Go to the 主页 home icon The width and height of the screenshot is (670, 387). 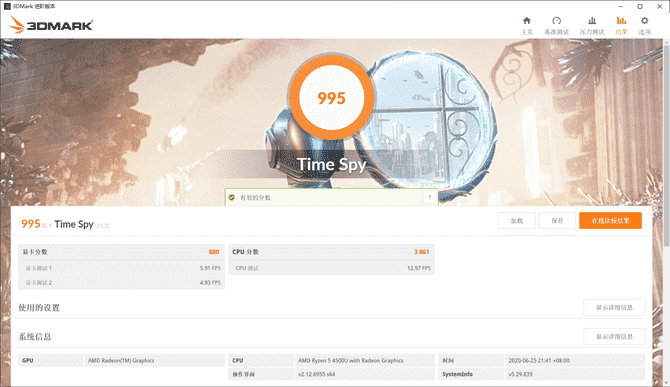(x=527, y=21)
